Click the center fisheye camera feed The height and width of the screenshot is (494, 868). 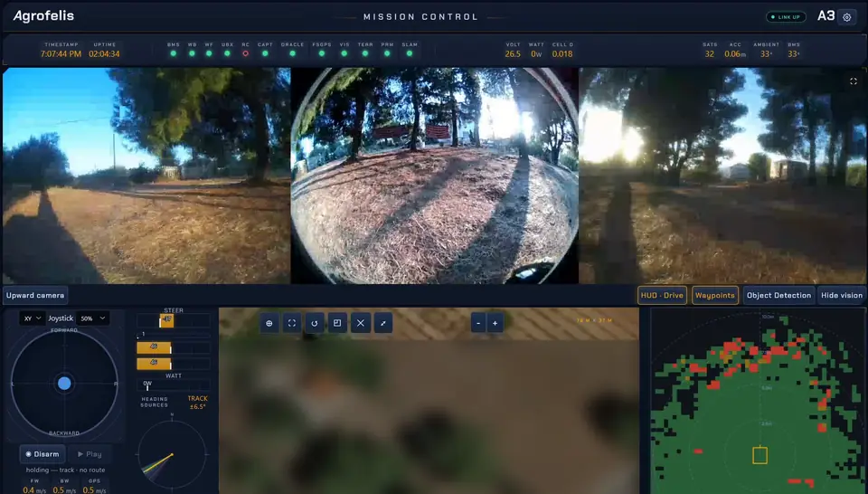(x=435, y=176)
